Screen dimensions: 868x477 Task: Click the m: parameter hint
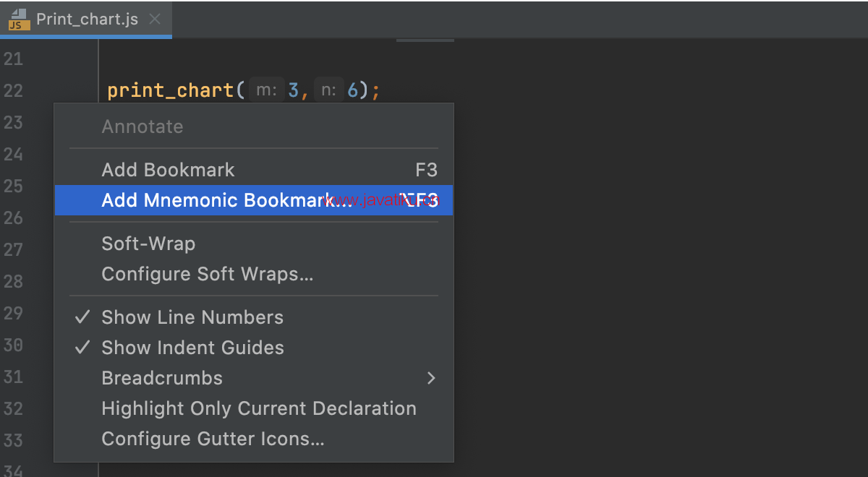tap(266, 91)
